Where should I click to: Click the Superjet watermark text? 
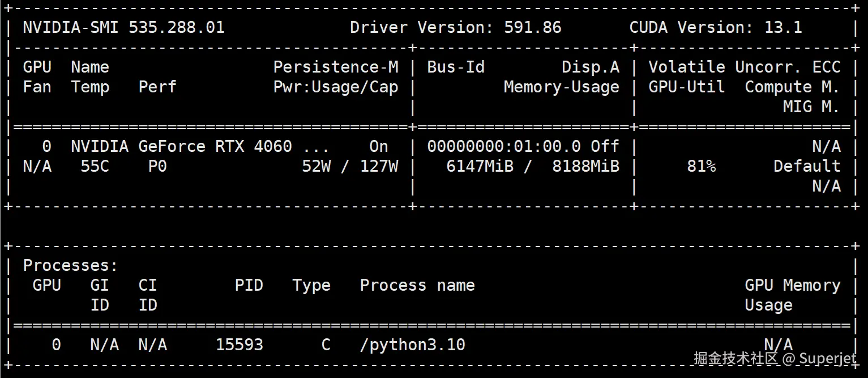click(827, 358)
